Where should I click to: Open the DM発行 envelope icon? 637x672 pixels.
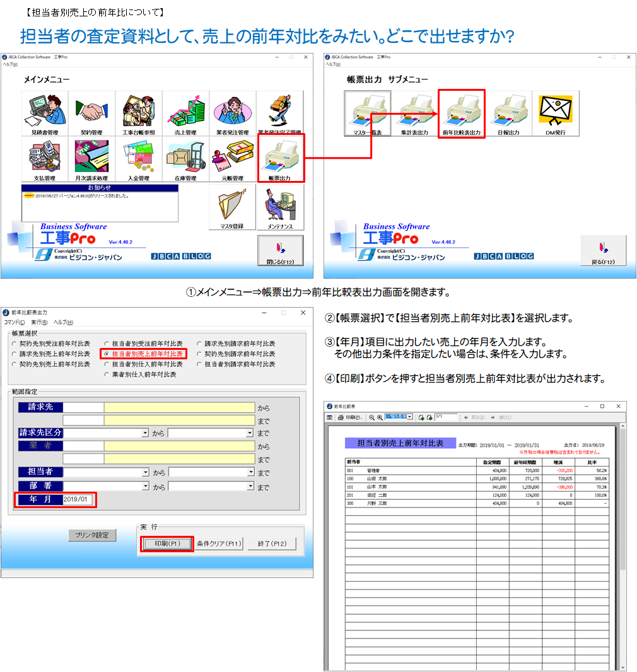point(556,113)
